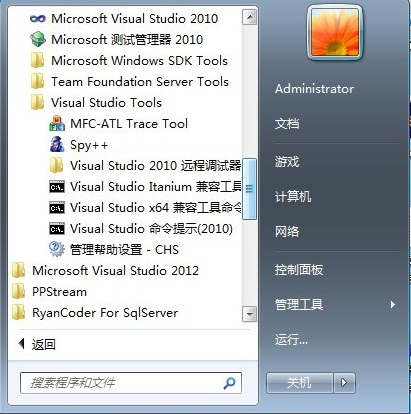
Task: Open the 管理工具 menu entry
Action: tap(299, 304)
